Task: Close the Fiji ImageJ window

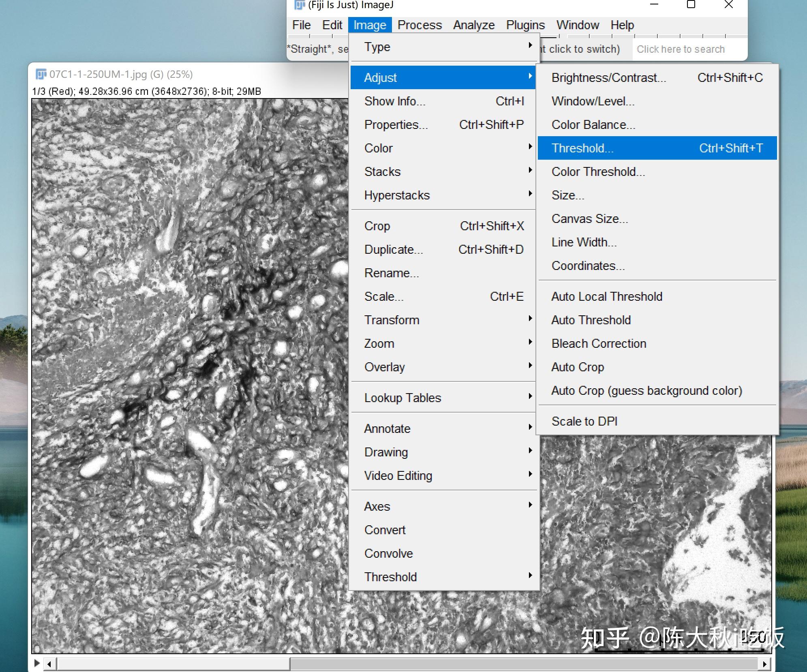Action: pyautogui.click(x=728, y=5)
